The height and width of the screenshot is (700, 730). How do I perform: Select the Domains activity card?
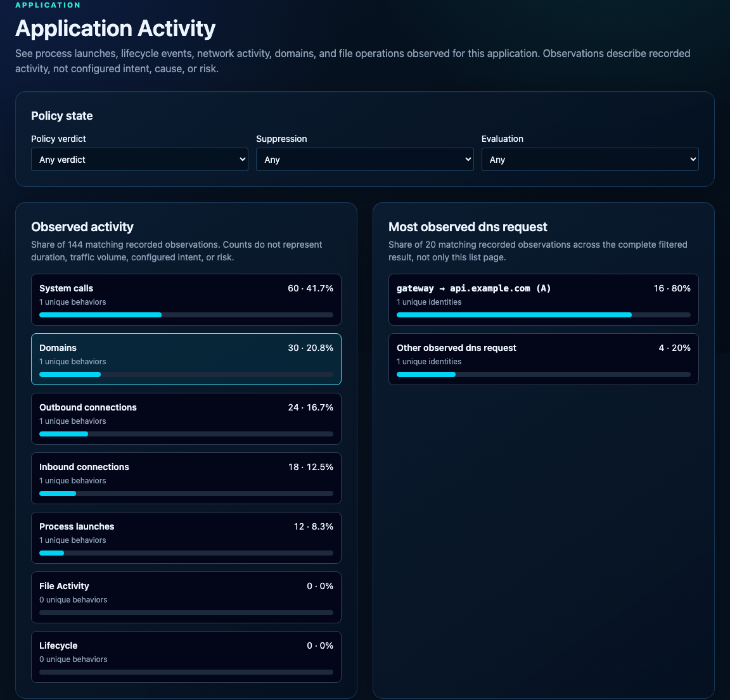[x=186, y=359]
